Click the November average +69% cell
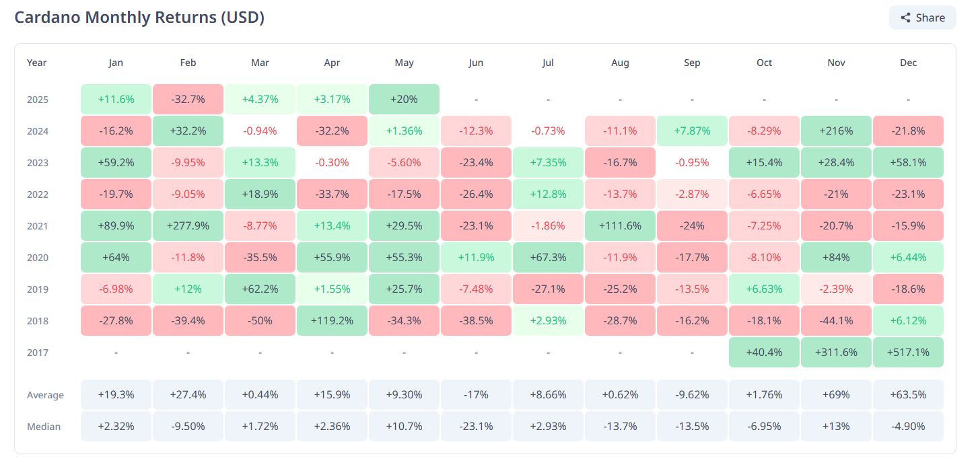The width and height of the screenshot is (980, 467). point(836,395)
